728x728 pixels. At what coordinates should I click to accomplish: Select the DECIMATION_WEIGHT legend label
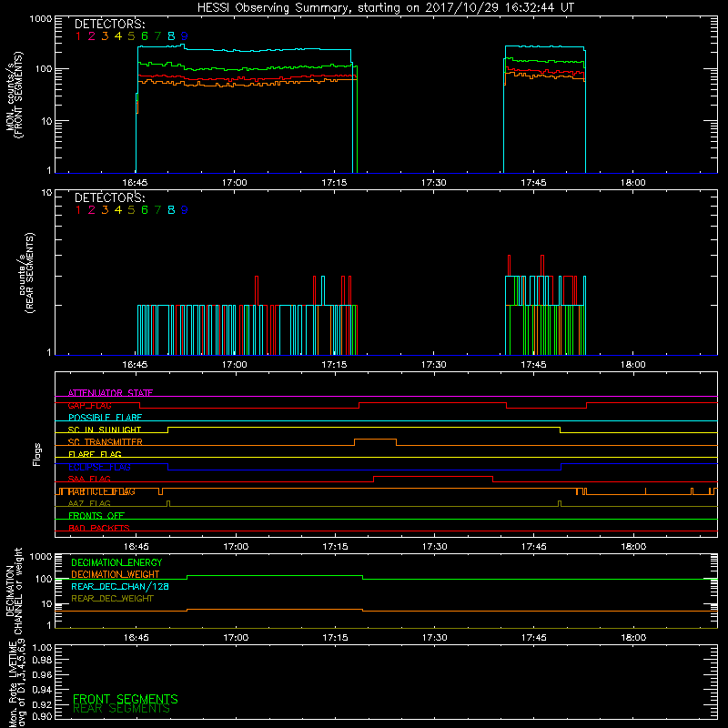point(116,574)
